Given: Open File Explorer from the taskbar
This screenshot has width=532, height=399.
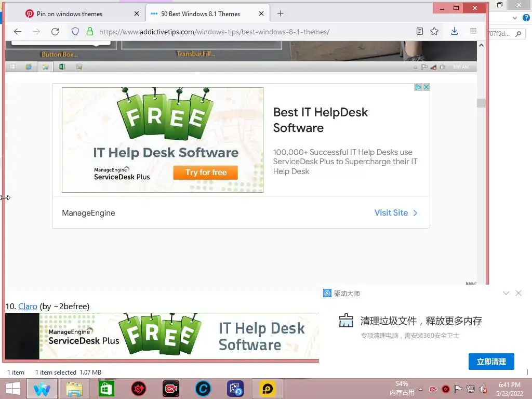Looking at the screenshot, I should tap(74, 389).
